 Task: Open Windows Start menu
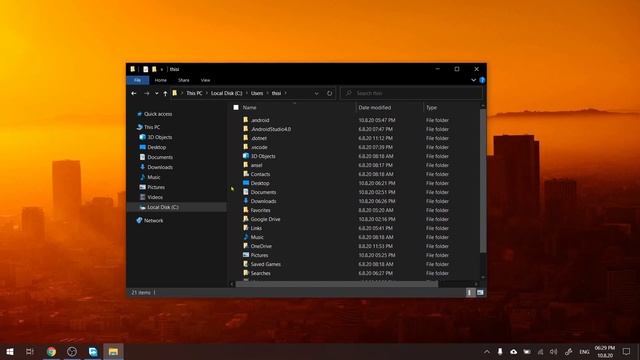click(10, 351)
